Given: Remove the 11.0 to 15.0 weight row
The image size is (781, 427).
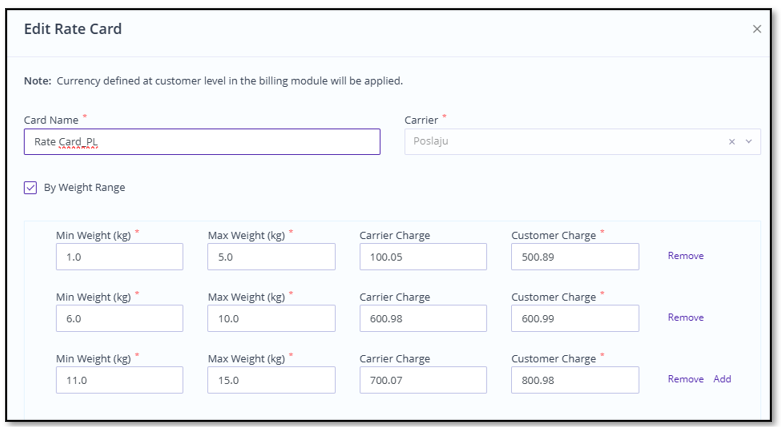Looking at the screenshot, I should (x=685, y=379).
